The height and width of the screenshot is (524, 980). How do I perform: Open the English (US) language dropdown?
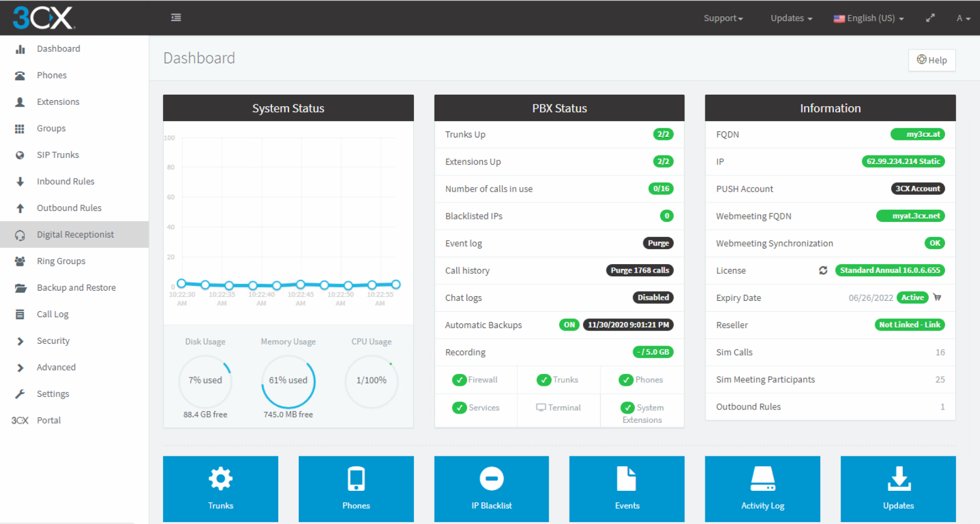[x=868, y=18]
